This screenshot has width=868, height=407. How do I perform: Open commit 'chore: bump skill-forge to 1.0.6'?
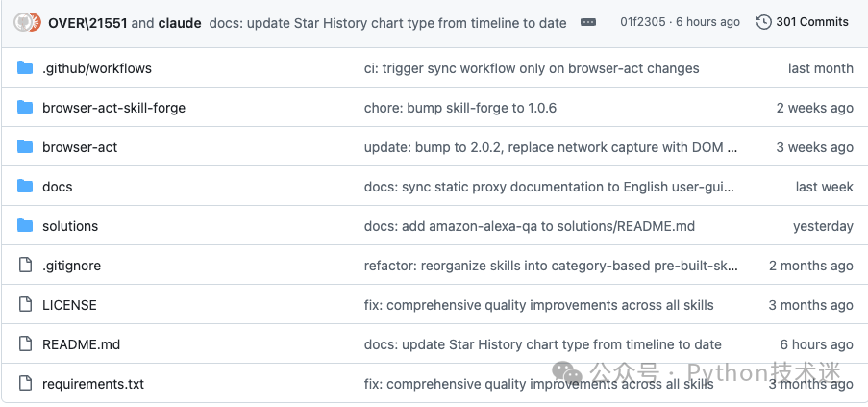[x=460, y=108]
